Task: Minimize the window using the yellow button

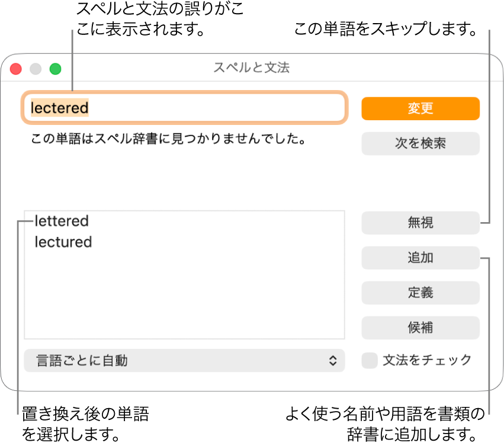Action: click(x=36, y=69)
